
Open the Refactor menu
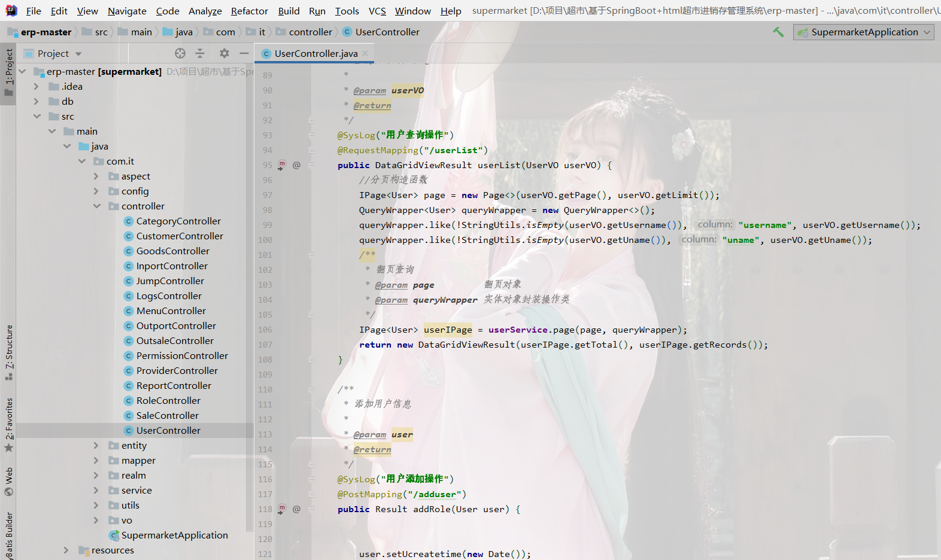pos(249,11)
